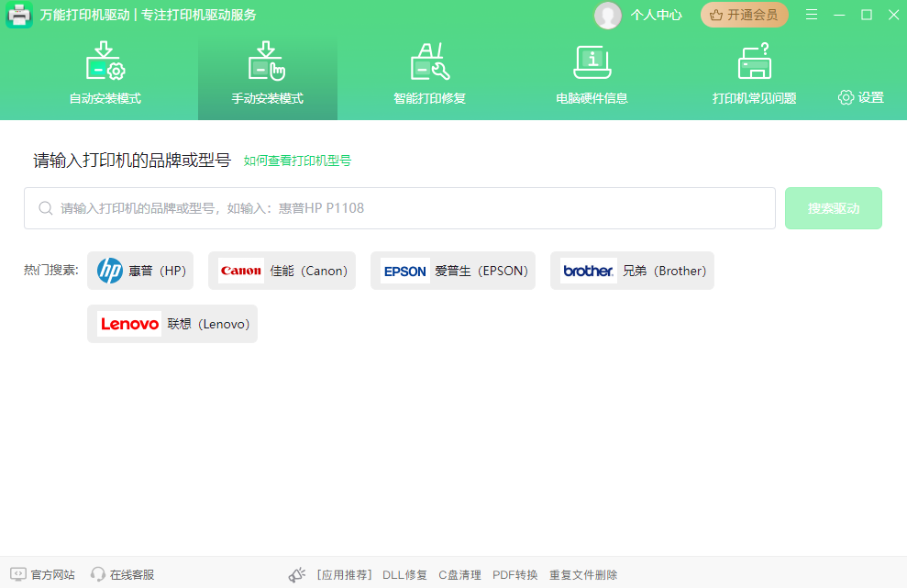The height and width of the screenshot is (588, 907).
Task: Focus the printer brand or model search field
Action: [x=400, y=208]
